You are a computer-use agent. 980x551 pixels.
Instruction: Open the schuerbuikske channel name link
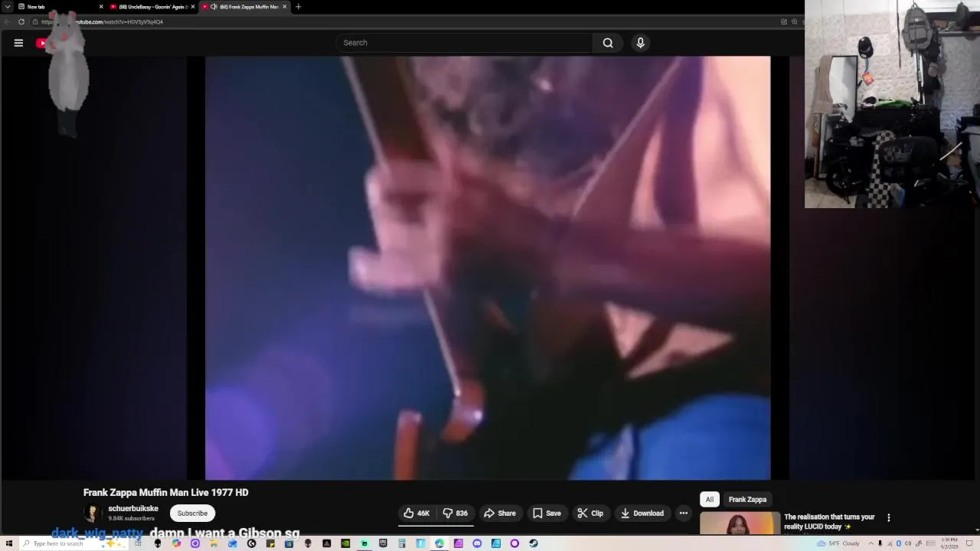tap(133, 509)
